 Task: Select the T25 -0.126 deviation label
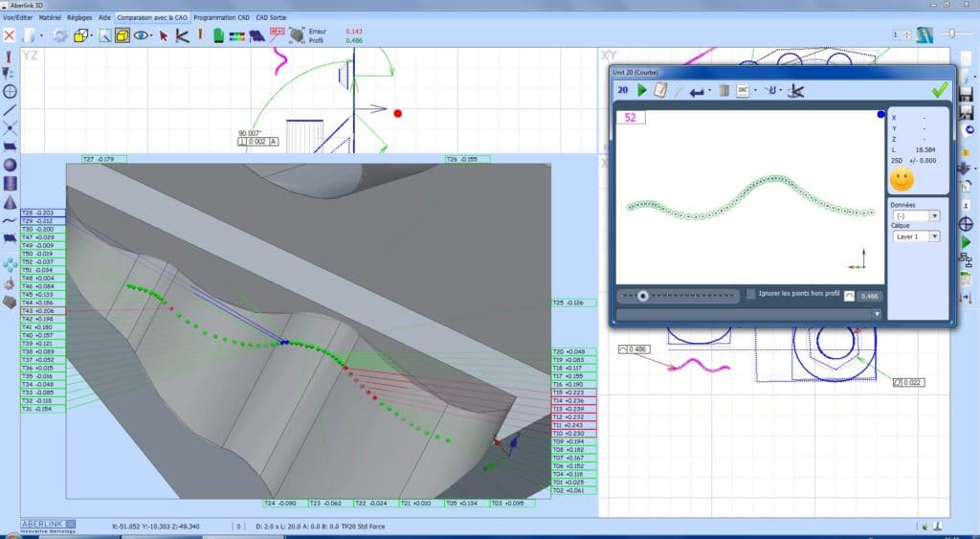tap(574, 303)
